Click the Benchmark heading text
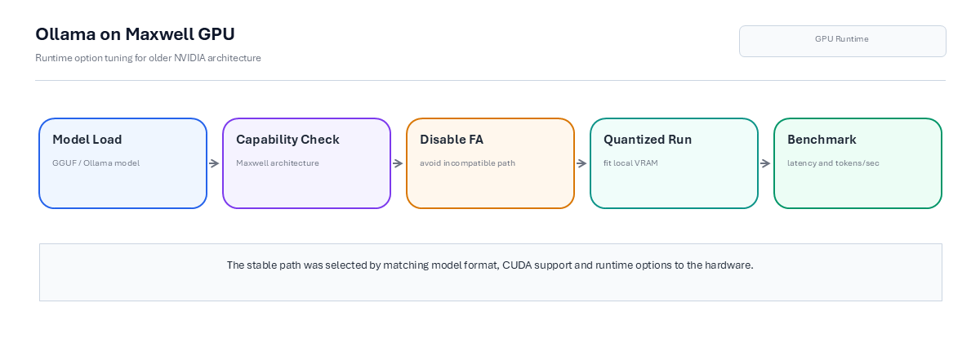The image size is (980, 343). [822, 140]
